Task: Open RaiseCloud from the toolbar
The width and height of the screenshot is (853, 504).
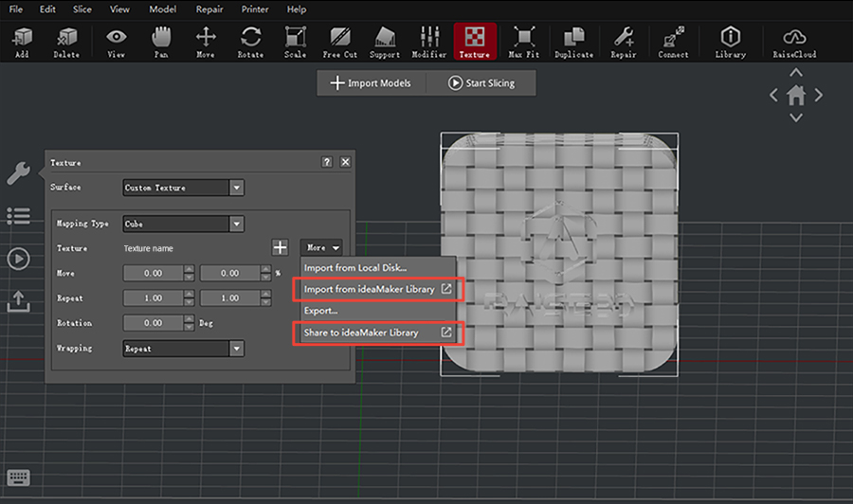Action: click(794, 42)
